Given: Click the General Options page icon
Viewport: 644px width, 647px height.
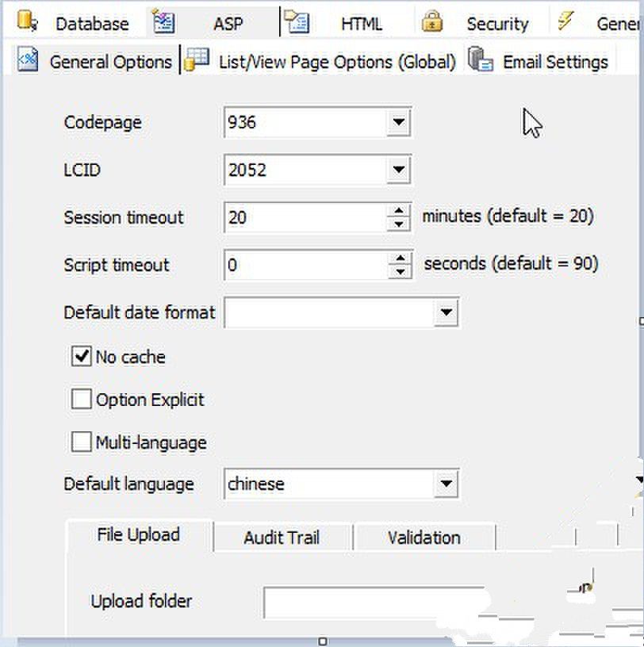Looking at the screenshot, I should click(28, 60).
